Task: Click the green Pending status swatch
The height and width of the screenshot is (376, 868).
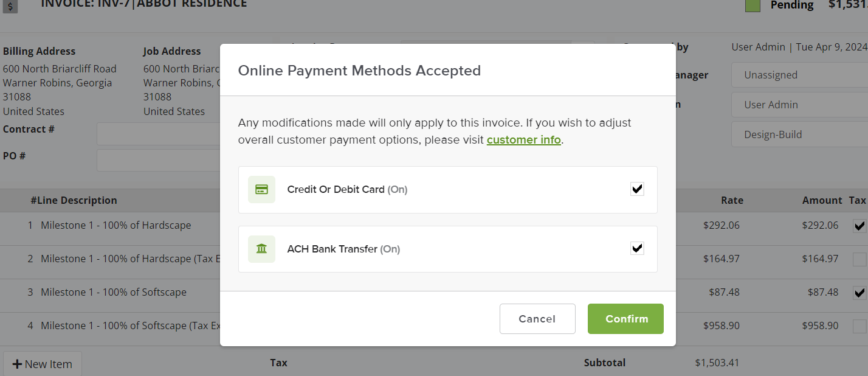Action: tap(753, 5)
